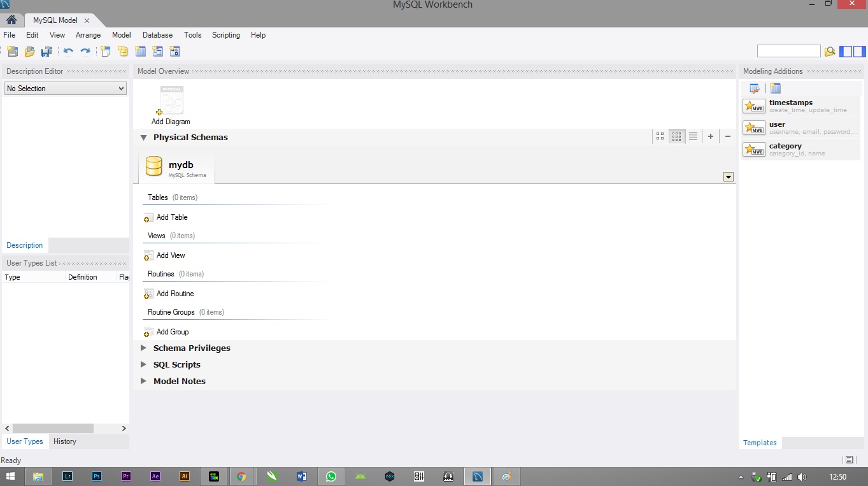This screenshot has width=868, height=486.
Task: Switch schema objects to large icons view
Action: (x=660, y=136)
